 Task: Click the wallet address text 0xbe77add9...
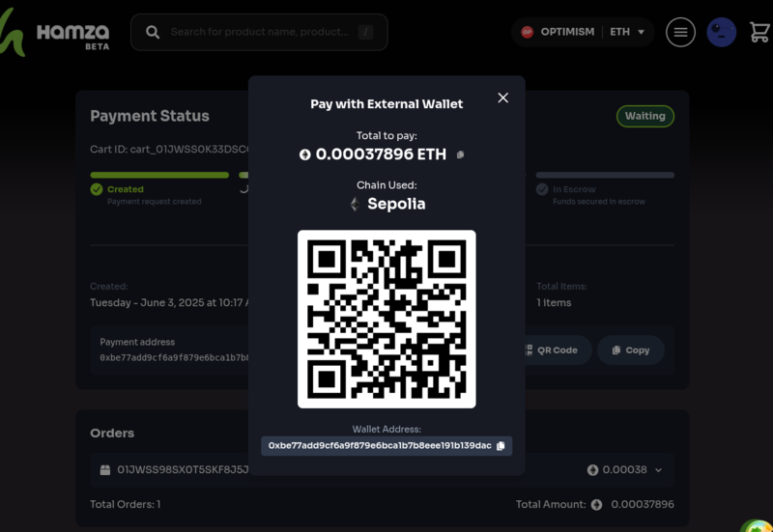[380, 446]
